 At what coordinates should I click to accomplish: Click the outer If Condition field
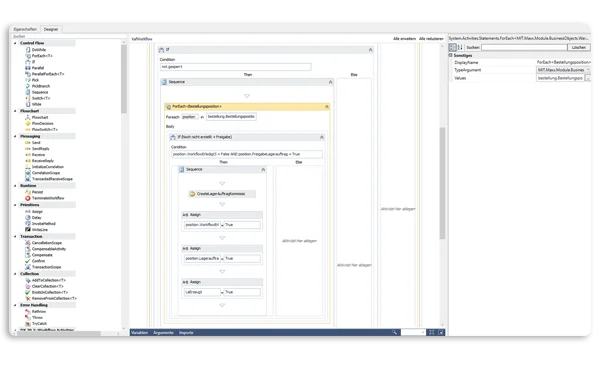235,67
